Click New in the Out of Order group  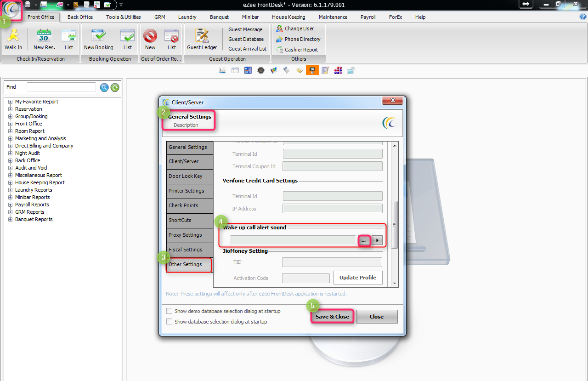[150, 40]
